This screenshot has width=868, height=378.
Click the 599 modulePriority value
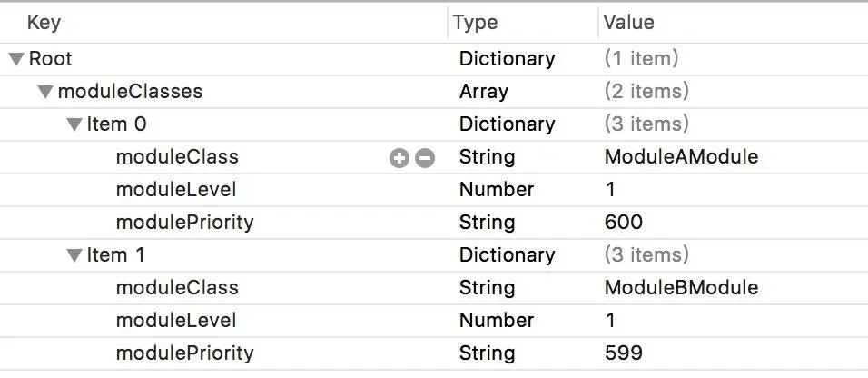(623, 353)
